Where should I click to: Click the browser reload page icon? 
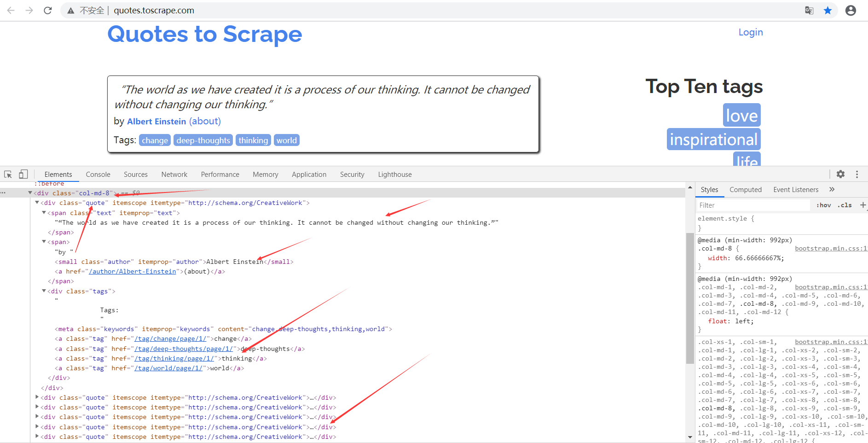tap(48, 11)
